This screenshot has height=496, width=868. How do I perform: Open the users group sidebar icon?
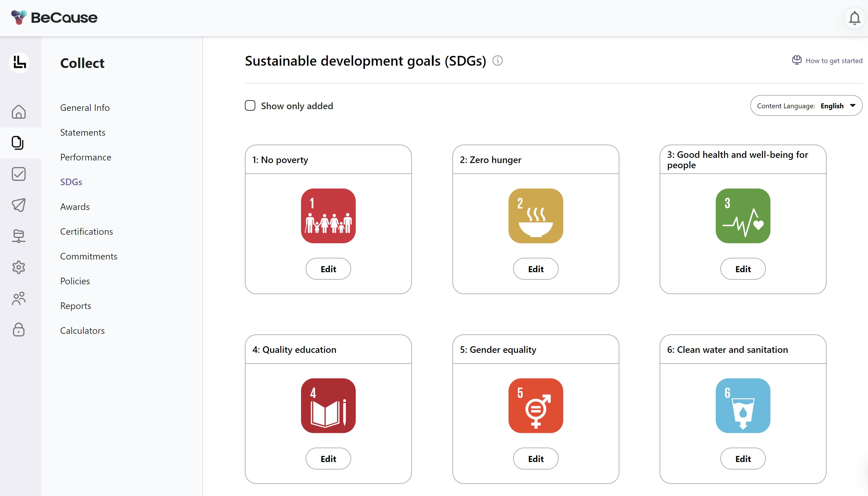19,298
